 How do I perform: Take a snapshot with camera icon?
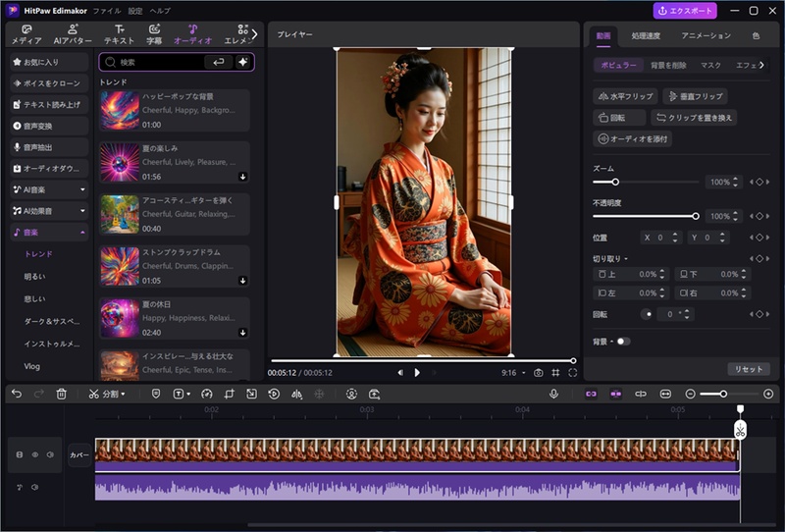[538, 373]
